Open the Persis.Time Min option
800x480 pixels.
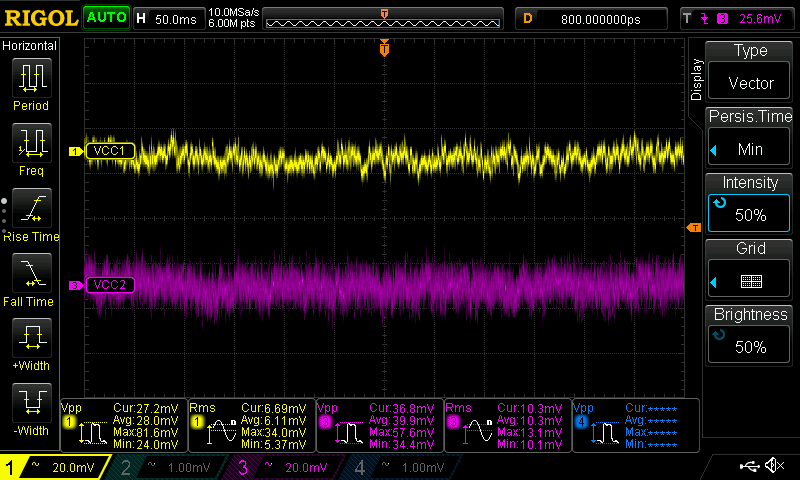coord(748,136)
